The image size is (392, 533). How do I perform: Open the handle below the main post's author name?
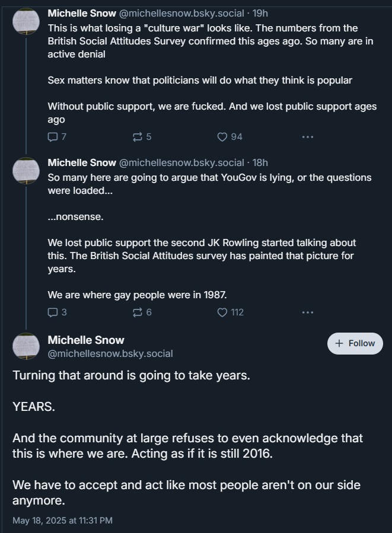point(110,353)
